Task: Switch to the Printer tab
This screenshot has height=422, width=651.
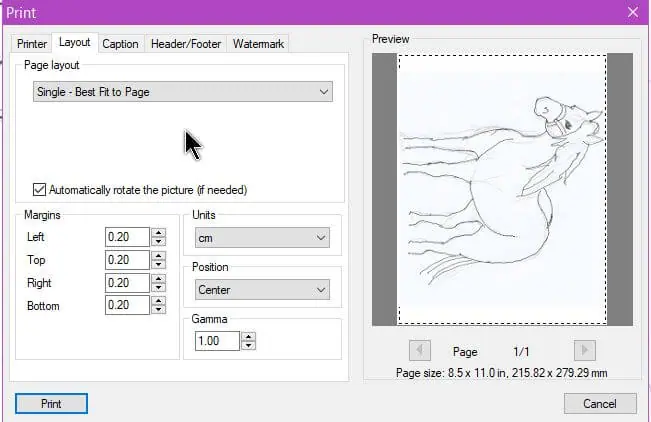Action: coord(32,44)
